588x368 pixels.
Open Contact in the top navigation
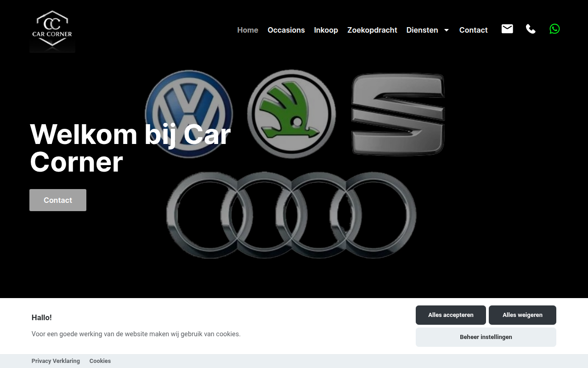[x=473, y=30]
